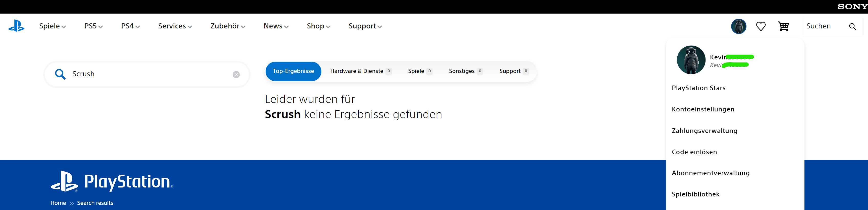Viewport: 868px width, 210px height.
Task: Open Zahlungsverwaltung in the account menu
Action: (704, 131)
